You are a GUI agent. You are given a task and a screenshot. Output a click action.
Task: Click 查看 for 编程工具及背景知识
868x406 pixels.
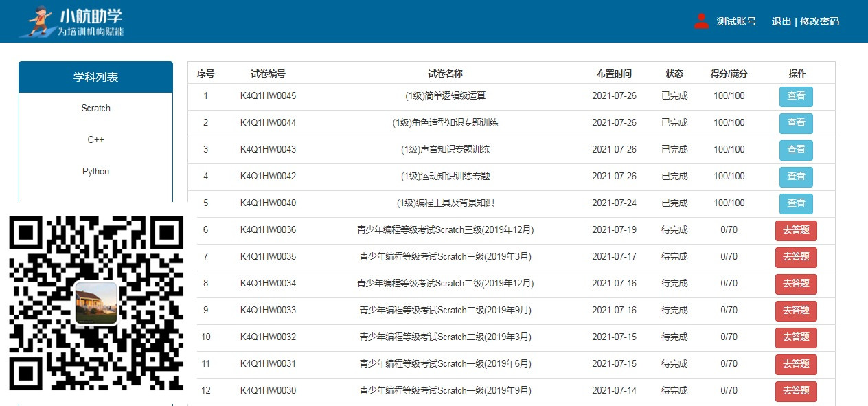pos(796,203)
